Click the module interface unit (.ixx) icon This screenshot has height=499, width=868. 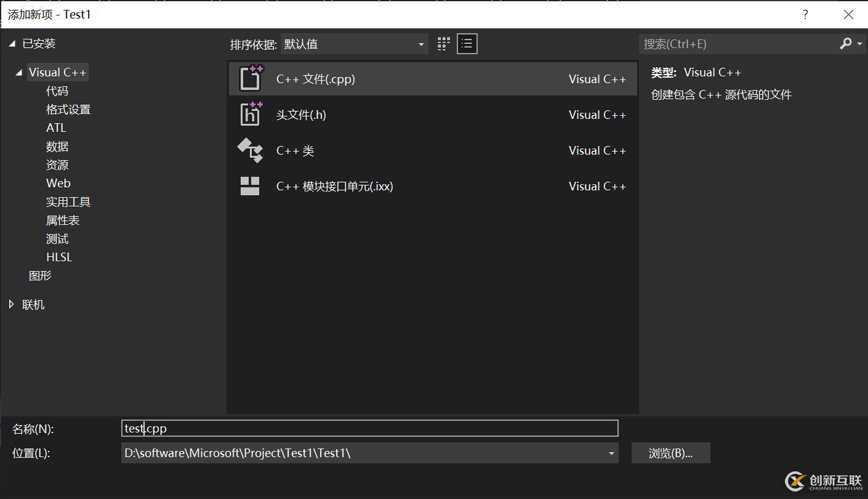pyautogui.click(x=250, y=186)
